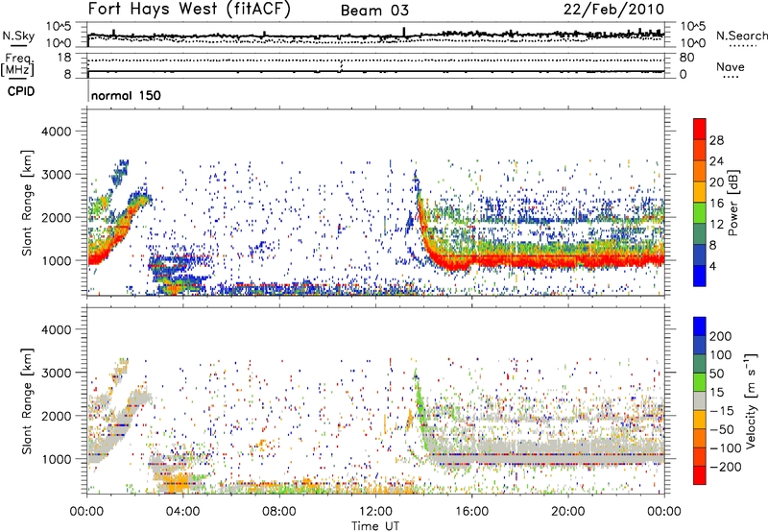Click the '4' Power color bar label

point(712,266)
